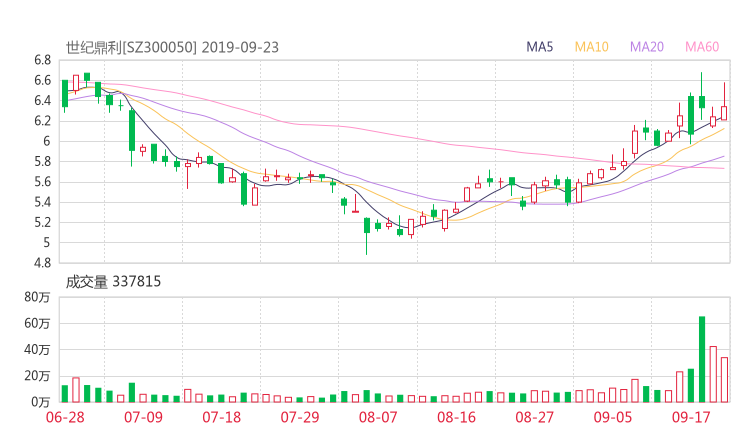Toggle the MA20 legend label
This screenshot has height=440, width=740.
(647, 47)
